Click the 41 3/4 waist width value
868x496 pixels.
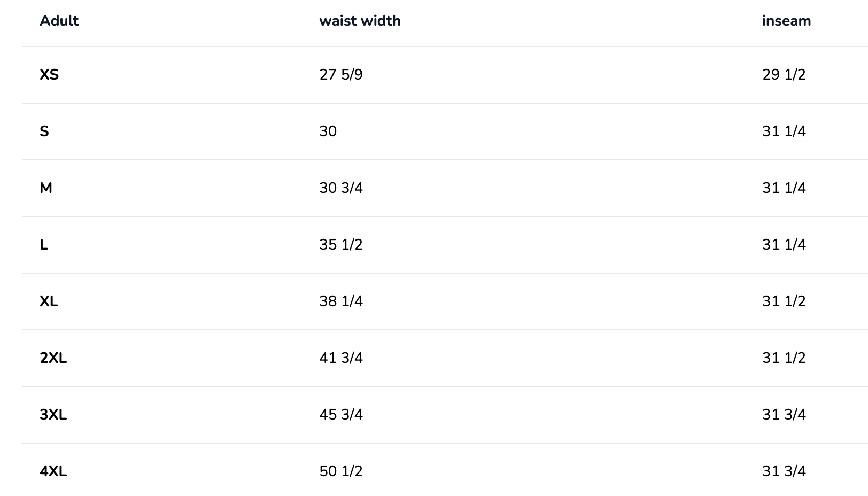[x=341, y=358]
